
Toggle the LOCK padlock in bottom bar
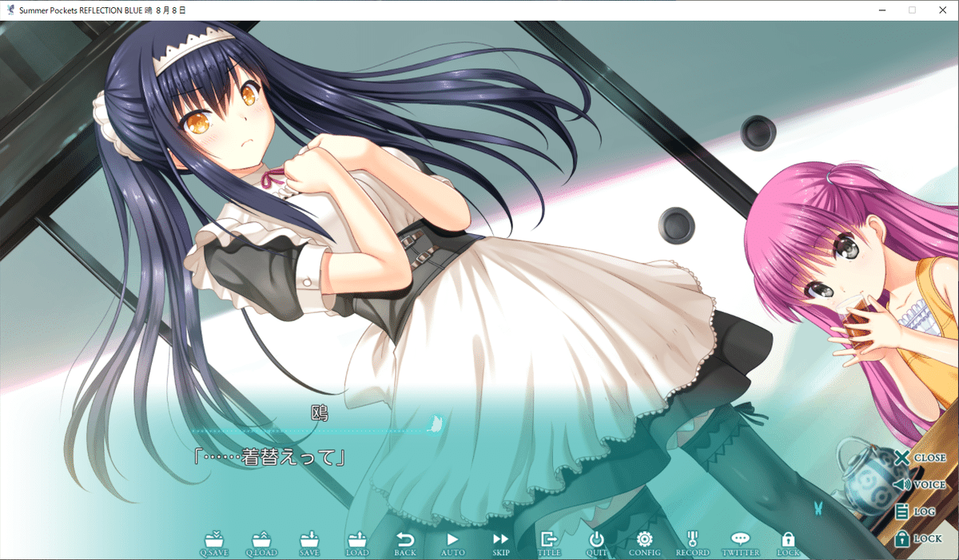[788, 543]
